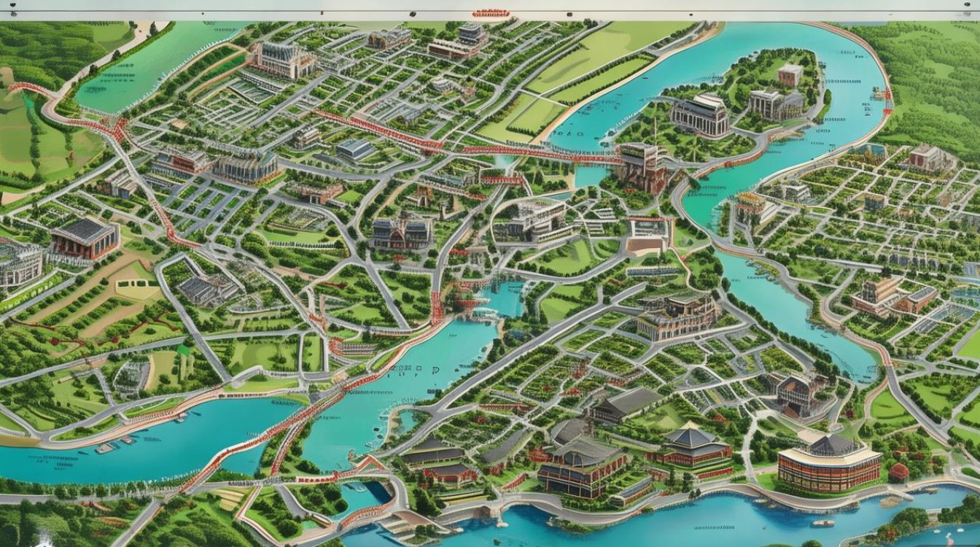The width and height of the screenshot is (980, 547).
Task: Select the glass-roofed building at top left
Action: (x=284, y=59)
